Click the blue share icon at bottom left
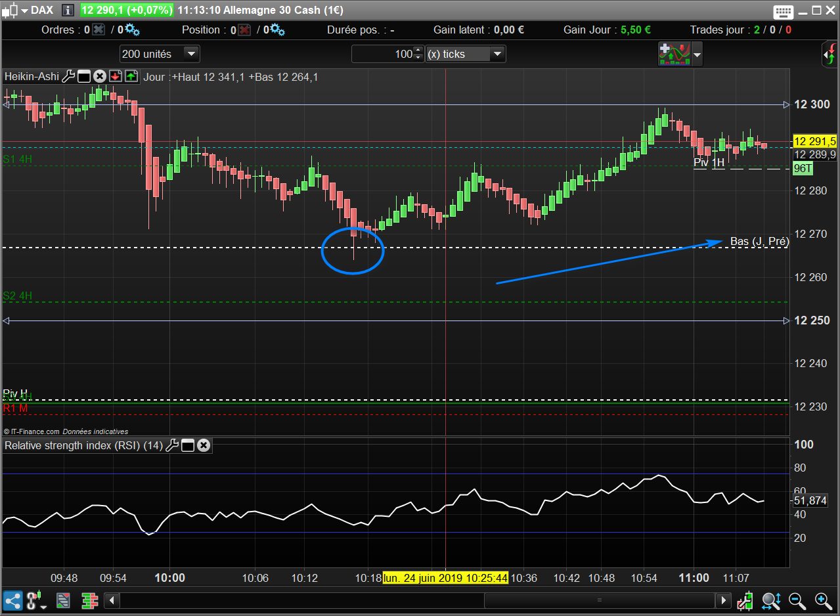 pos(12,600)
